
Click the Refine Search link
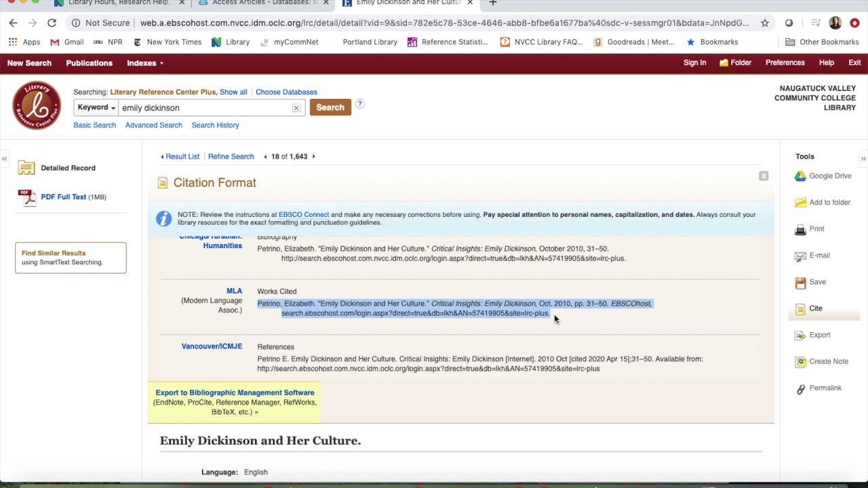[231, 157]
